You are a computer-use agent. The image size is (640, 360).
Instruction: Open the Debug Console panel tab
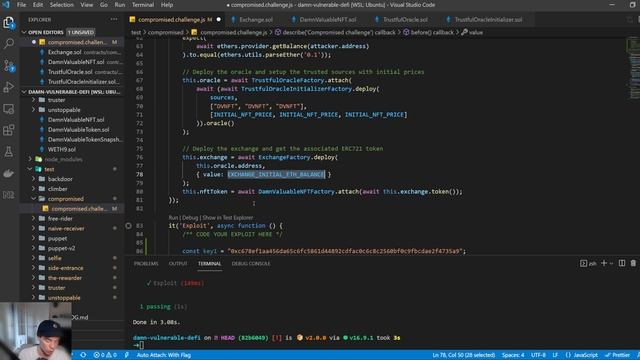[x=251, y=264]
